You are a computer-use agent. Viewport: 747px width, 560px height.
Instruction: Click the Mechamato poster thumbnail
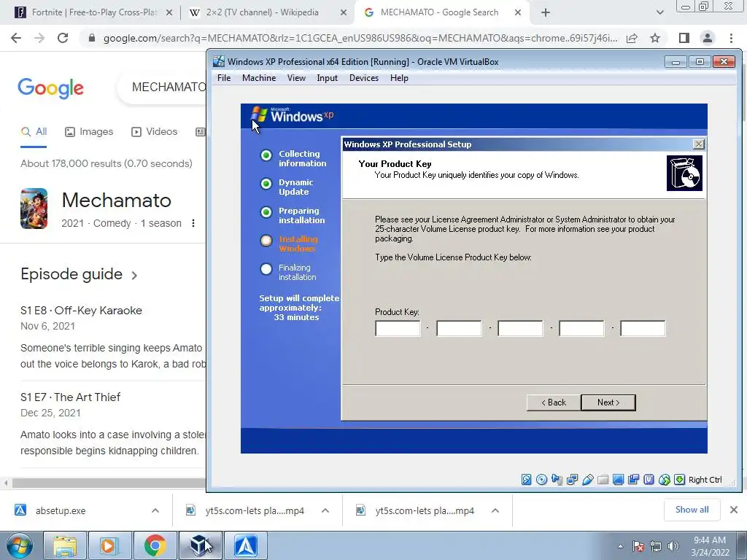34,209
